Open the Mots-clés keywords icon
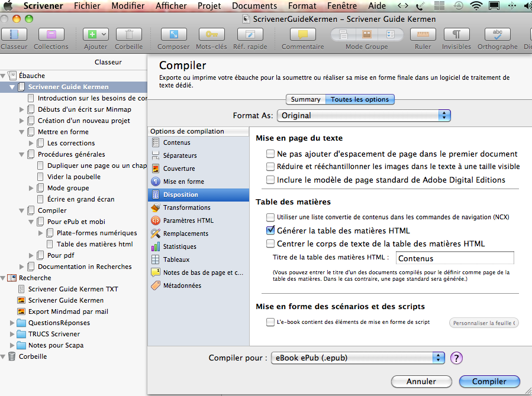This screenshot has height=396, width=532. pos(211,35)
